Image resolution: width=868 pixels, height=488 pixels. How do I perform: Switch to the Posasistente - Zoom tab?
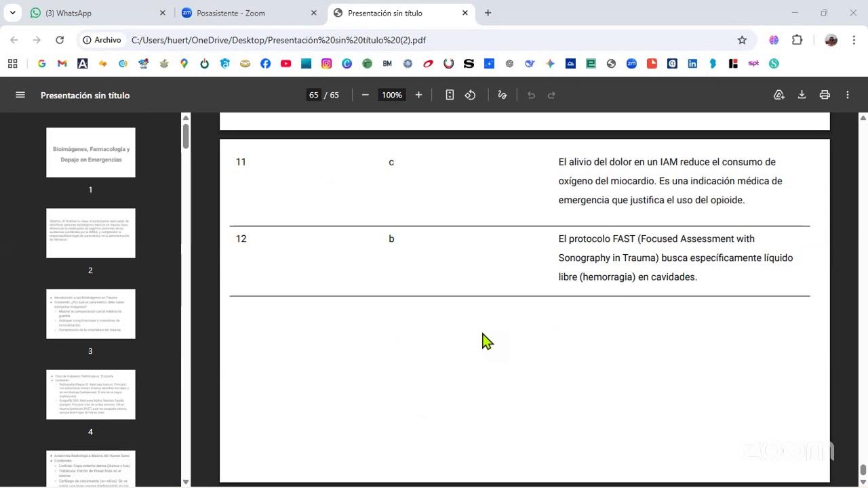(x=250, y=13)
